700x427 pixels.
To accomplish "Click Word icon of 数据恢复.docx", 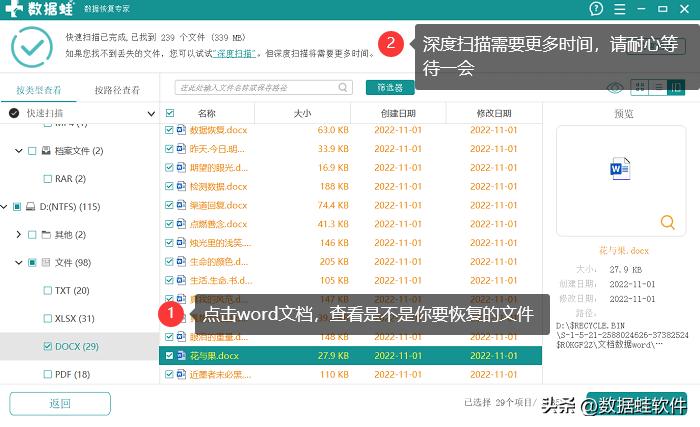I will [181, 130].
